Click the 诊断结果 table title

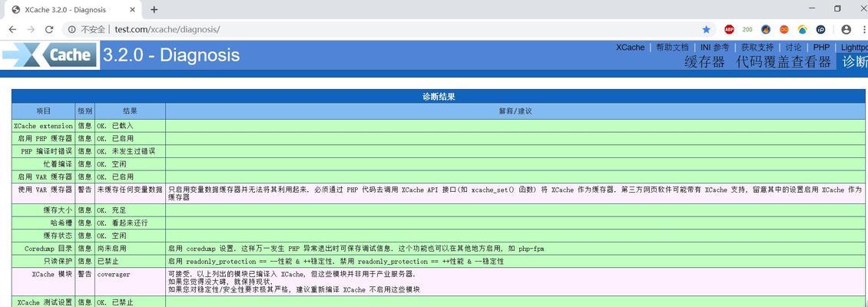[x=439, y=97]
